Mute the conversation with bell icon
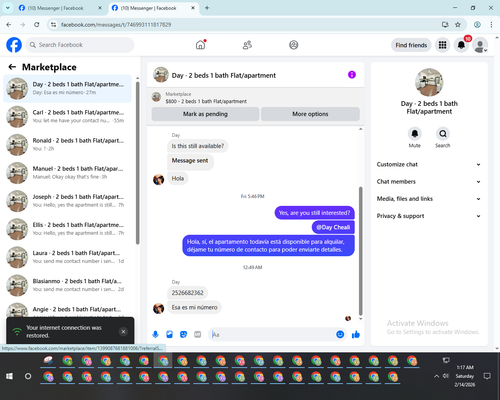 click(x=415, y=134)
